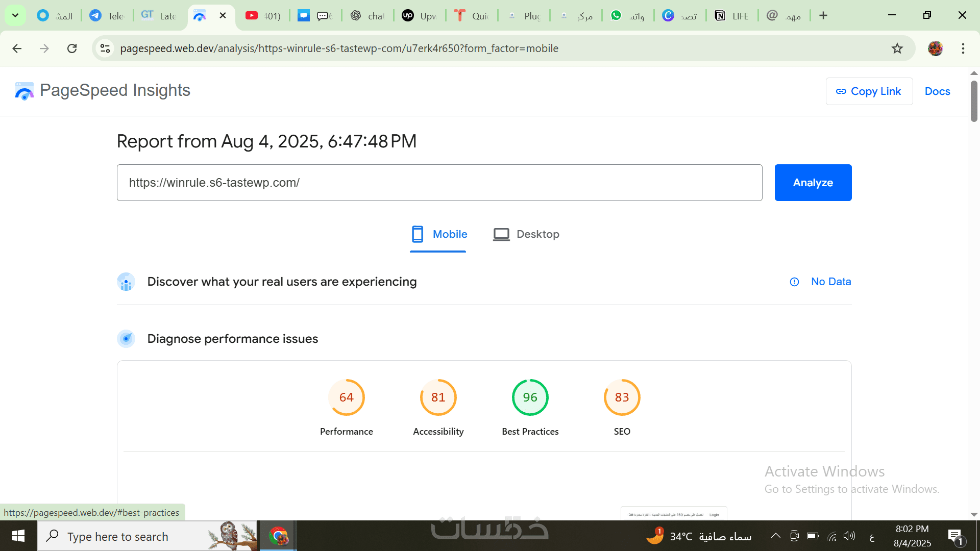This screenshot has width=980, height=551.
Task: Click the URL input field
Action: pyautogui.click(x=439, y=183)
